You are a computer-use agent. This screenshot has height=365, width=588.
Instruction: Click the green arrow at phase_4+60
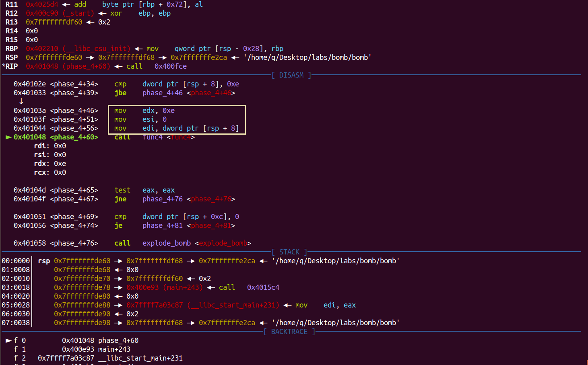tap(8, 137)
